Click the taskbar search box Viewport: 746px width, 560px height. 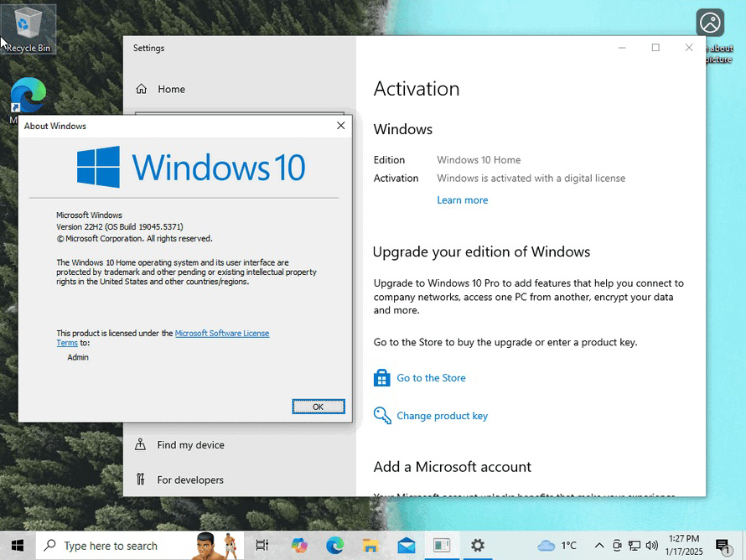click(x=140, y=546)
